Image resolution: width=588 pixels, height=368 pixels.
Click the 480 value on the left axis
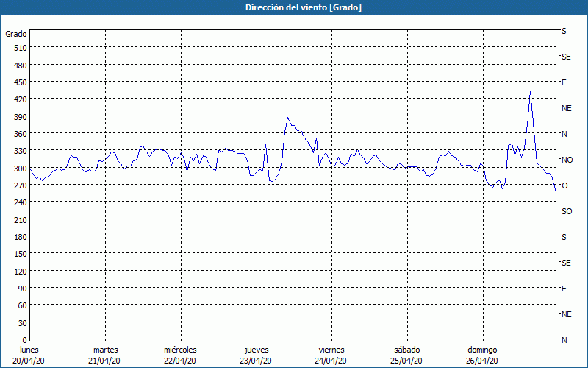[x=21, y=66]
